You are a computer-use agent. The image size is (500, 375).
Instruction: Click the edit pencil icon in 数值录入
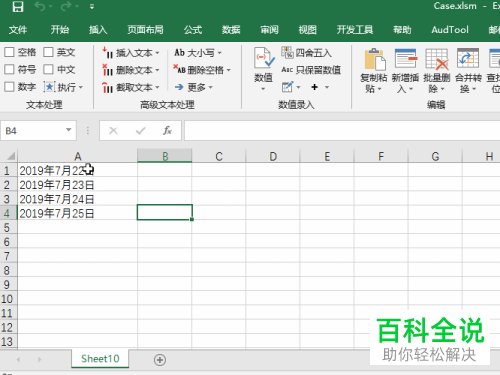tap(287, 87)
